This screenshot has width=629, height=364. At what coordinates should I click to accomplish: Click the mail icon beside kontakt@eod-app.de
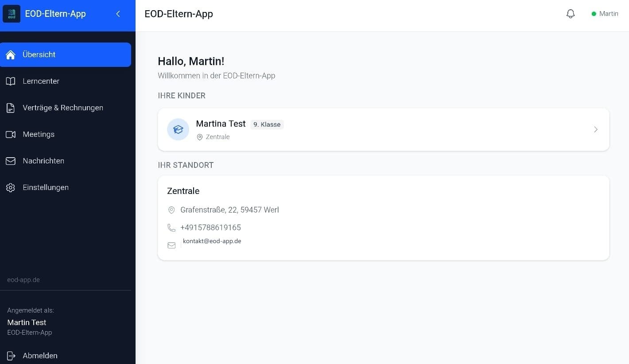pos(171,245)
